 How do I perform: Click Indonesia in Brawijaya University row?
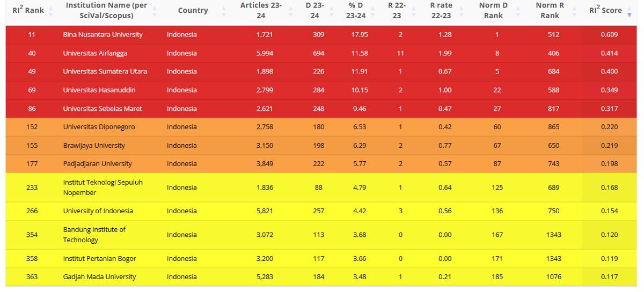[x=182, y=145]
